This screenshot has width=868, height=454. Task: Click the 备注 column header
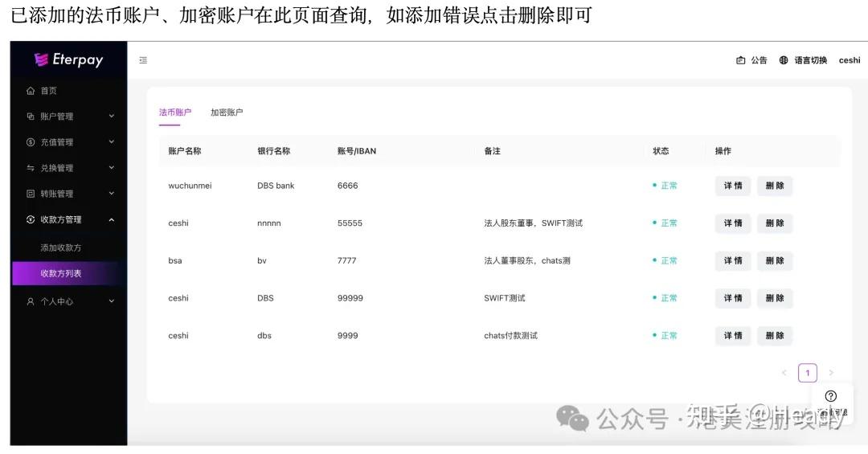click(x=492, y=150)
